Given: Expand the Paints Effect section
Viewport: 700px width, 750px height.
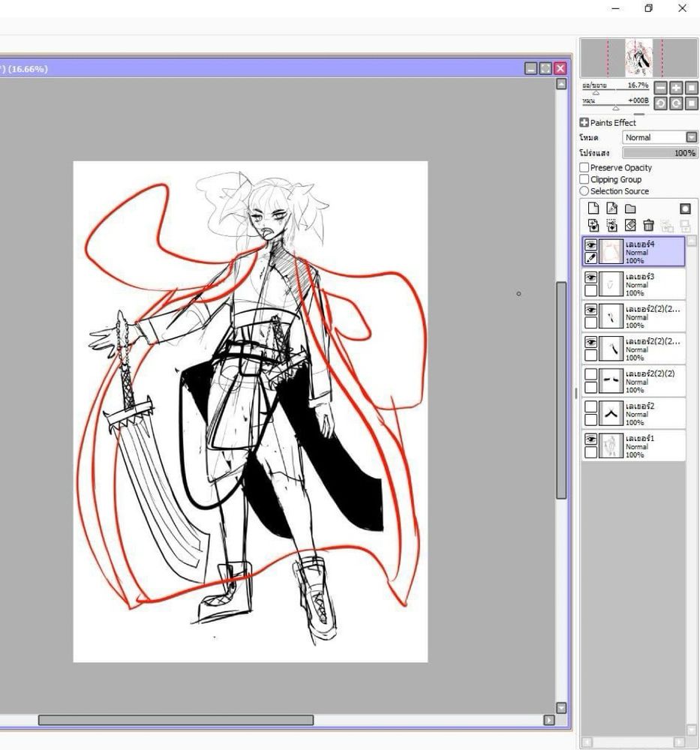Looking at the screenshot, I should [584, 123].
